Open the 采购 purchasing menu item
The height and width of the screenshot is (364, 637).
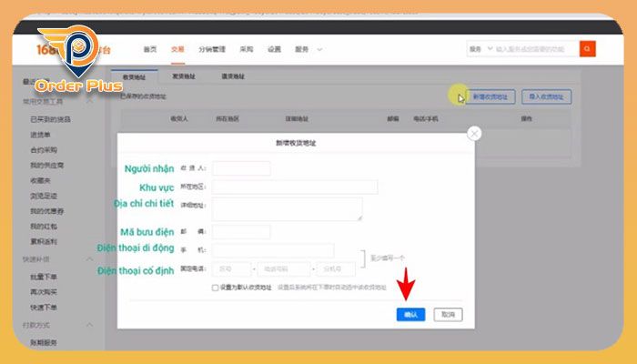tap(247, 49)
